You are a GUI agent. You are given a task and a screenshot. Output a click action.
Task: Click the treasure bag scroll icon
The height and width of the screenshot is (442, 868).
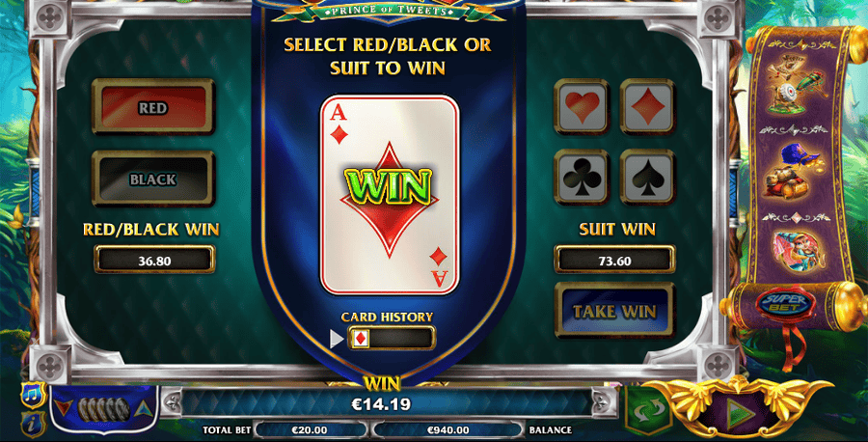(792, 172)
